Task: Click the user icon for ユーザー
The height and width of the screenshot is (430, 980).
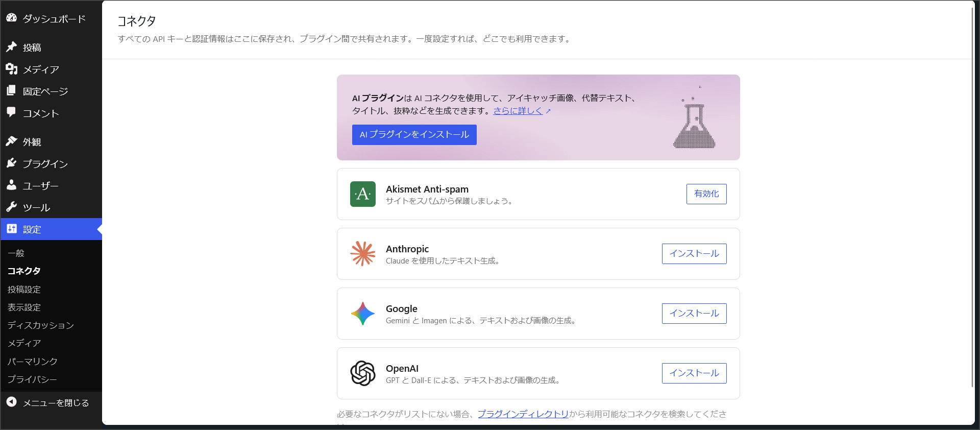Action: coord(11,185)
